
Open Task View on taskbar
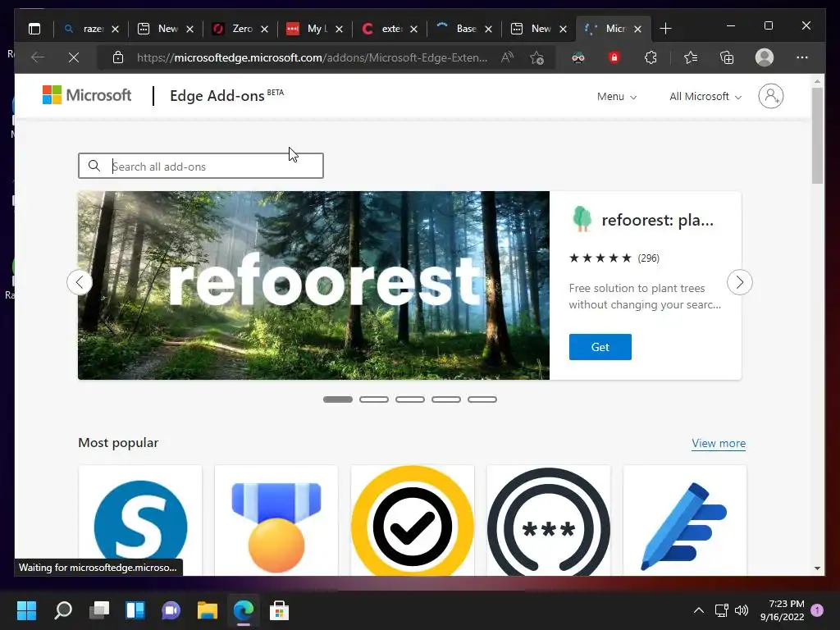tap(99, 610)
